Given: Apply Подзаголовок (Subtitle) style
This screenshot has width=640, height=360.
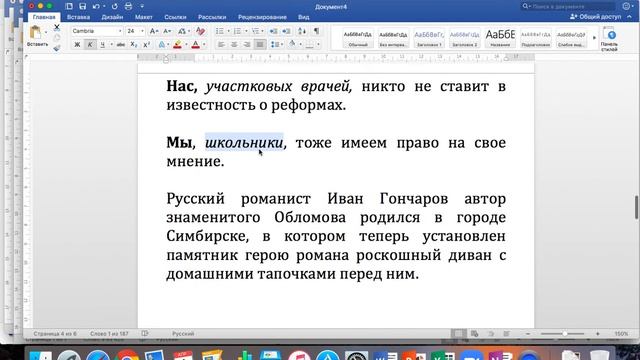Looking at the screenshot, I should point(536,38).
